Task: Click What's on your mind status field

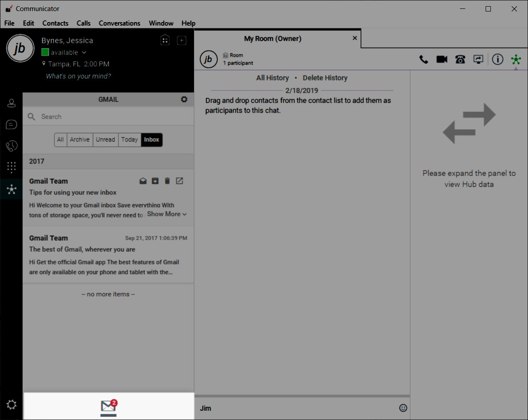Action: (x=79, y=76)
